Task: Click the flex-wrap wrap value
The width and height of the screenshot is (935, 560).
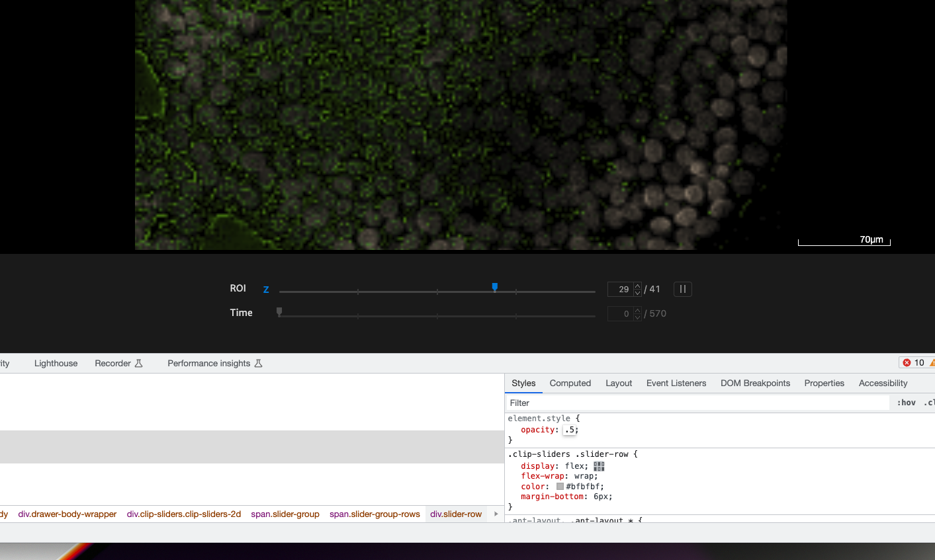Action: pyautogui.click(x=586, y=476)
